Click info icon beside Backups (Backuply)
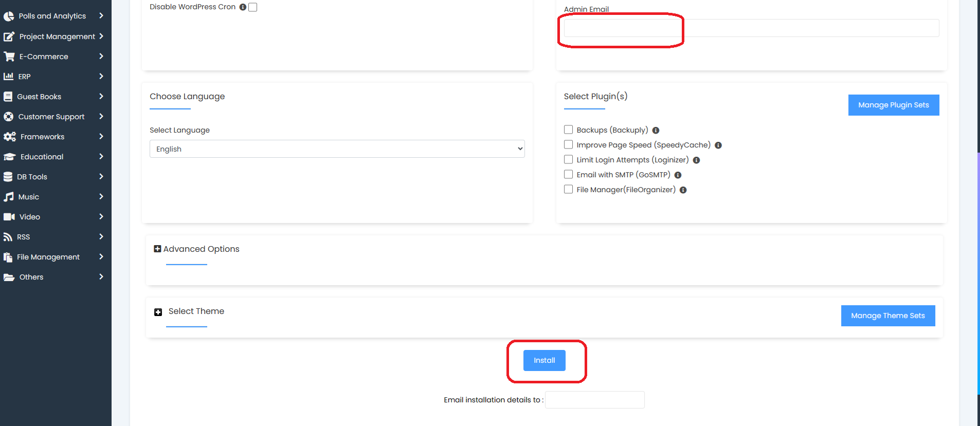 pos(656,131)
